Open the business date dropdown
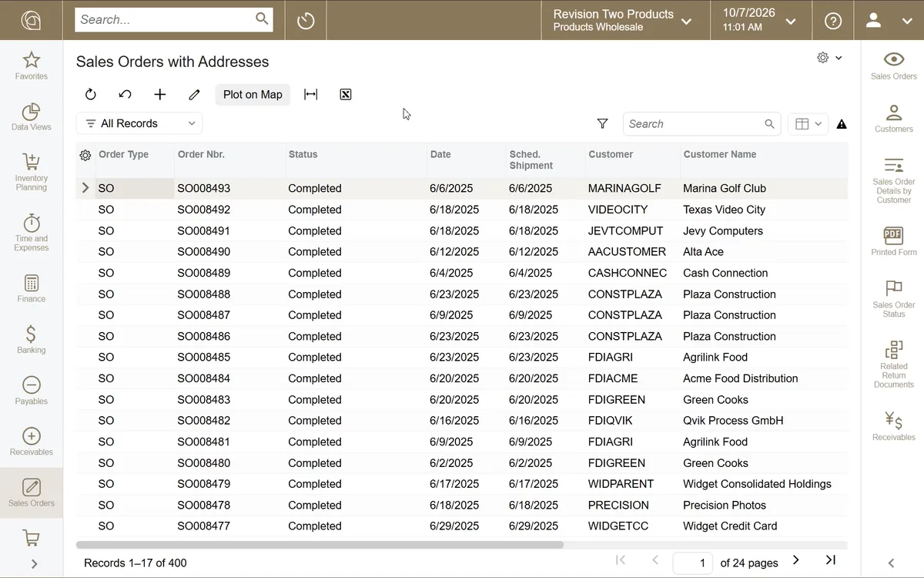 coord(761,20)
